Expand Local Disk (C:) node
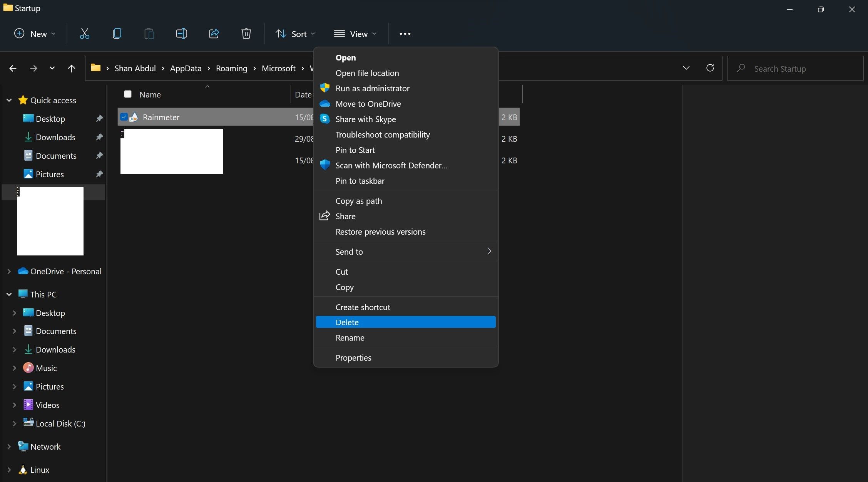The image size is (868, 482). pyautogui.click(x=14, y=423)
